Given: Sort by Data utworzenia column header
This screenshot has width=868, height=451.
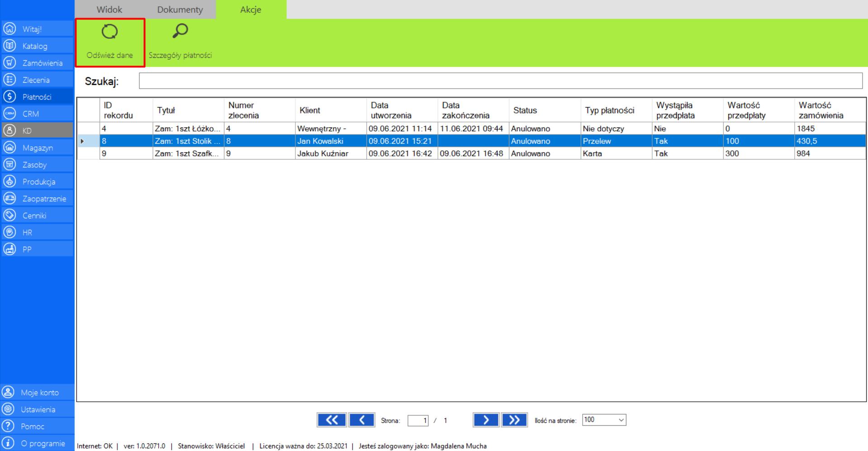Looking at the screenshot, I should point(402,110).
